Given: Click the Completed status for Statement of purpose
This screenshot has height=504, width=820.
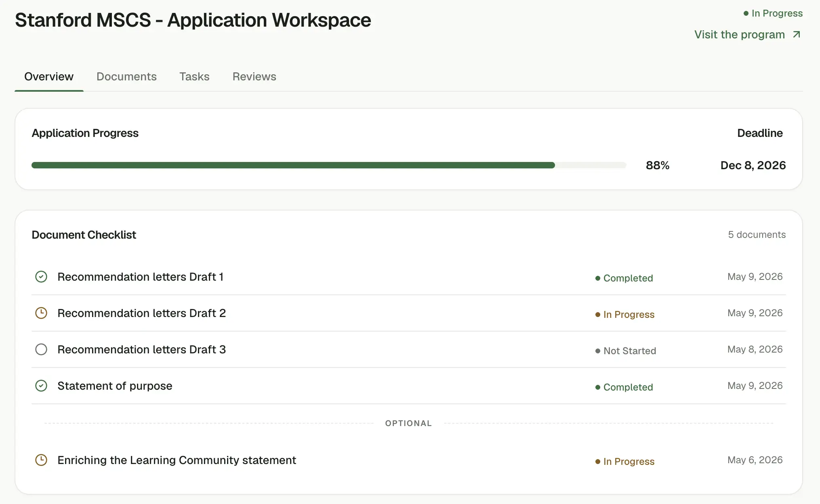Looking at the screenshot, I should (x=624, y=387).
